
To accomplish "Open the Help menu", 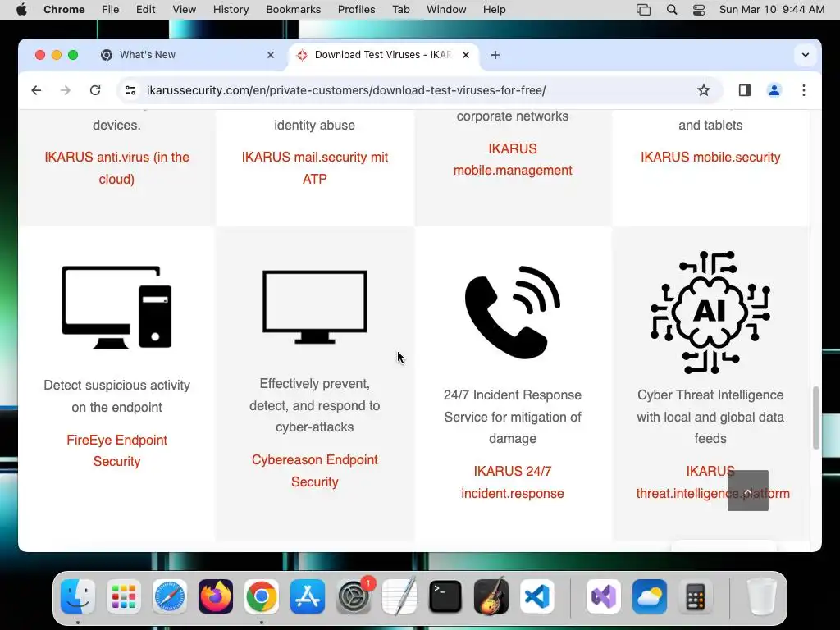I will pyautogui.click(x=494, y=9).
